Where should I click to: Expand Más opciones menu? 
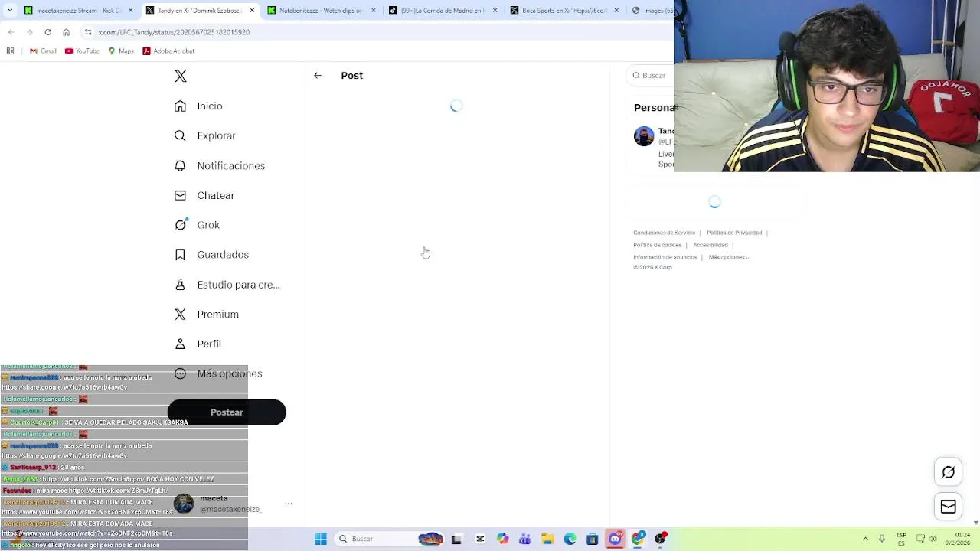pyautogui.click(x=218, y=373)
